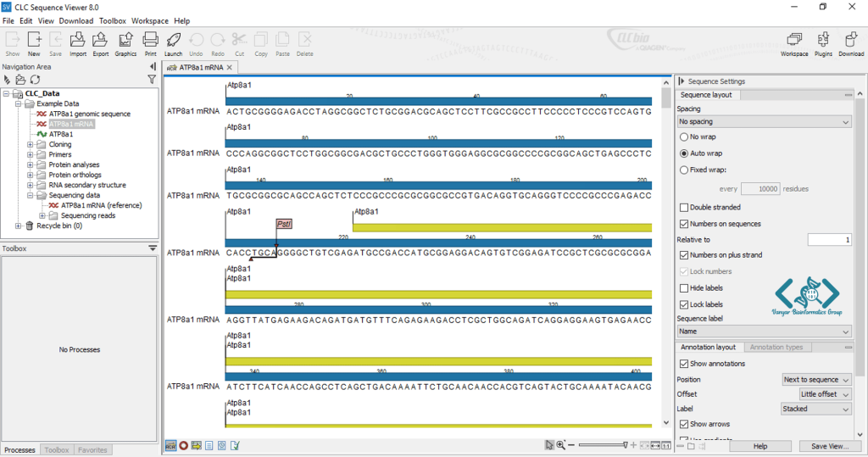The width and height of the screenshot is (868, 457).
Task: Select the No wrap radio button
Action: pos(684,137)
